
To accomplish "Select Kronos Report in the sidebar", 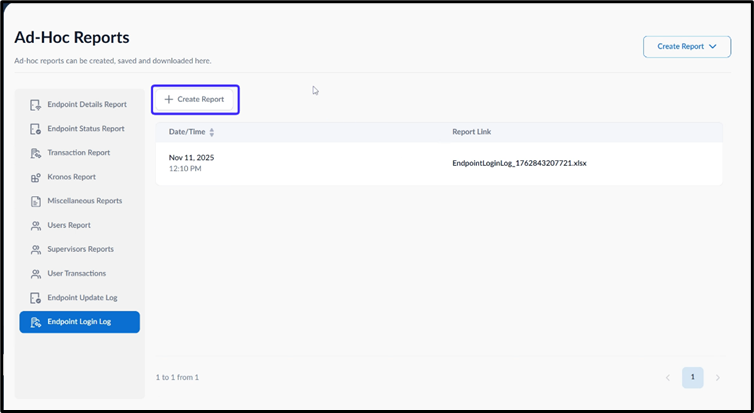I will (80, 177).
